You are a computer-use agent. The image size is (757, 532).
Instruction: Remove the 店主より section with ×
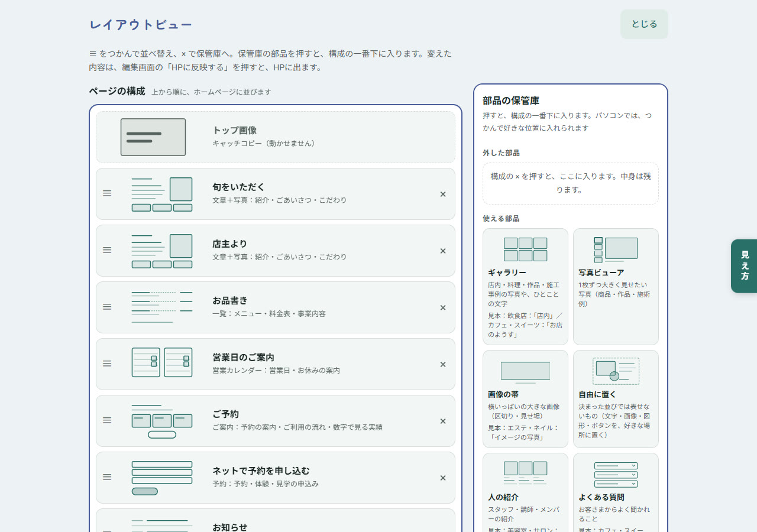(x=443, y=251)
